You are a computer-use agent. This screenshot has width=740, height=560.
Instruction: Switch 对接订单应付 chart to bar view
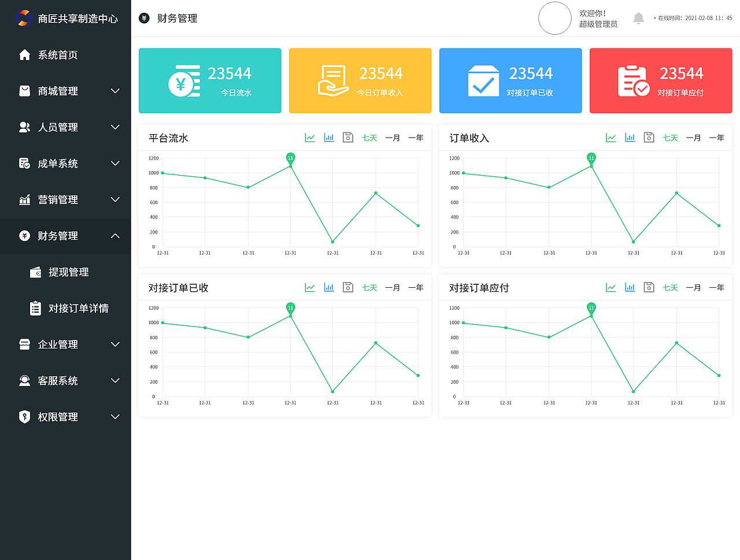pyautogui.click(x=630, y=287)
